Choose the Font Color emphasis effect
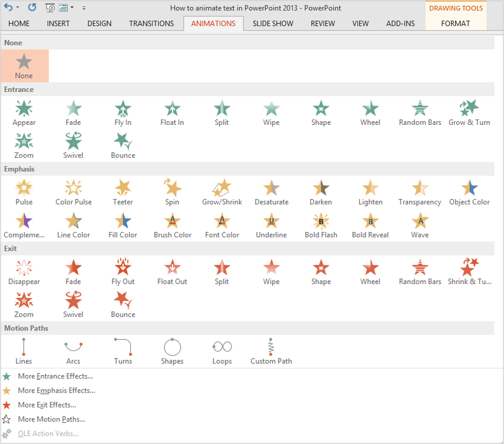Viewport: 504px width, 444px height. coord(222,226)
